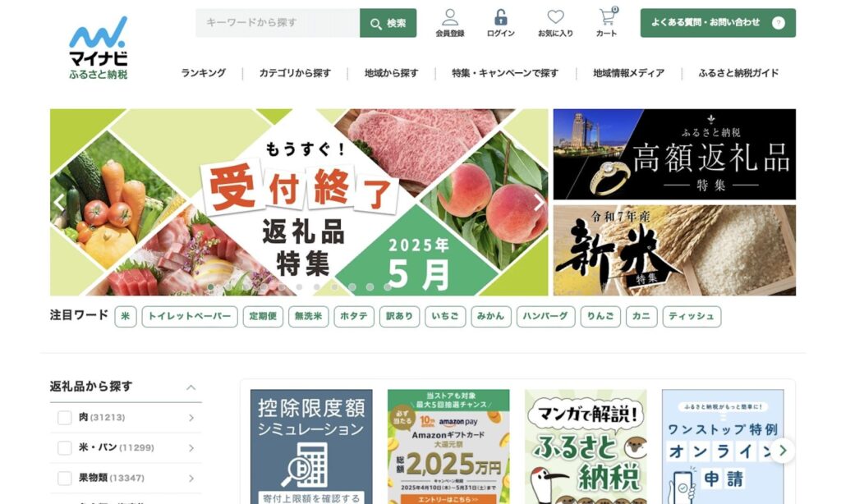This screenshot has width=841, height=504.
Task: Collapse the 返礼品から探す section
Action: click(x=191, y=387)
